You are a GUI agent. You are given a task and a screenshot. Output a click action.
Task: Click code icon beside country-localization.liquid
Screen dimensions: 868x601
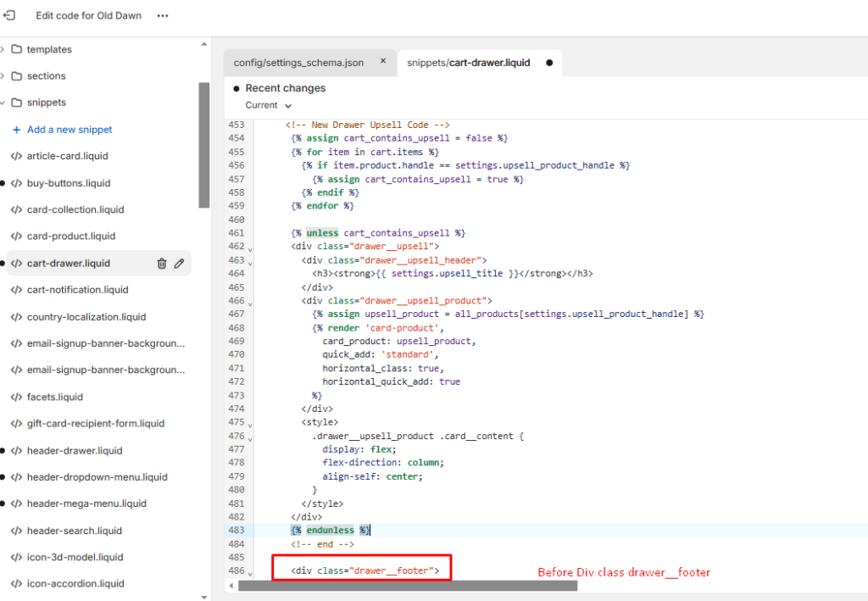coord(17,317)
